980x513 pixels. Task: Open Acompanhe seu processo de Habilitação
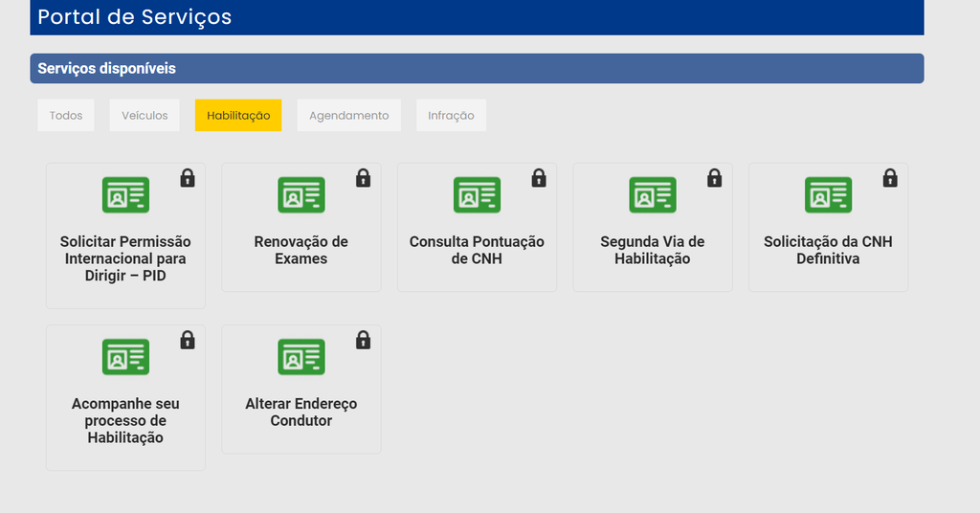[x=125, y=397]
